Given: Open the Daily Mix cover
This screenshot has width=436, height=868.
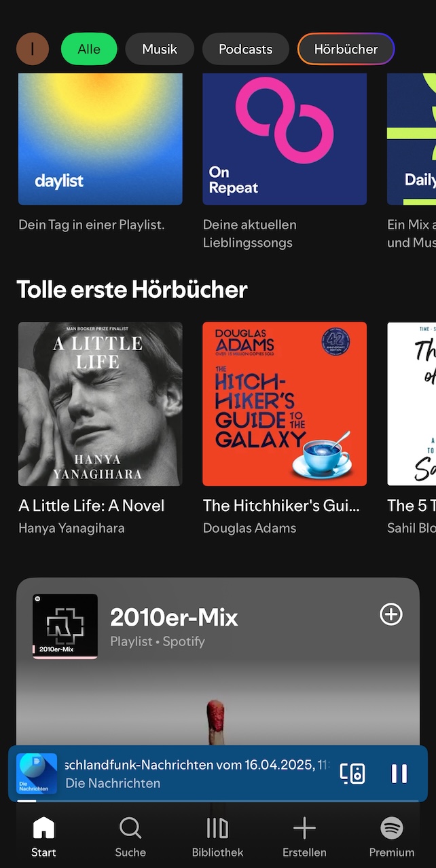Looking at the screenshot, I should 412,139.
